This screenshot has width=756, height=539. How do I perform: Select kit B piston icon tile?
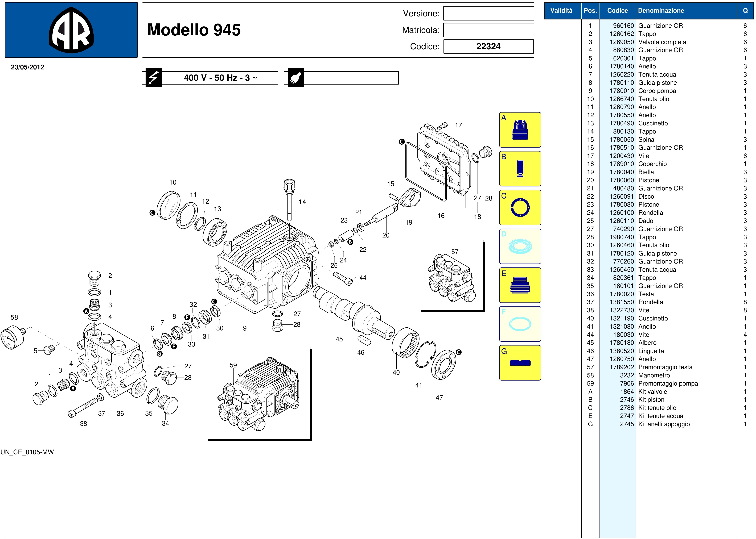click(x=520, y=169)
